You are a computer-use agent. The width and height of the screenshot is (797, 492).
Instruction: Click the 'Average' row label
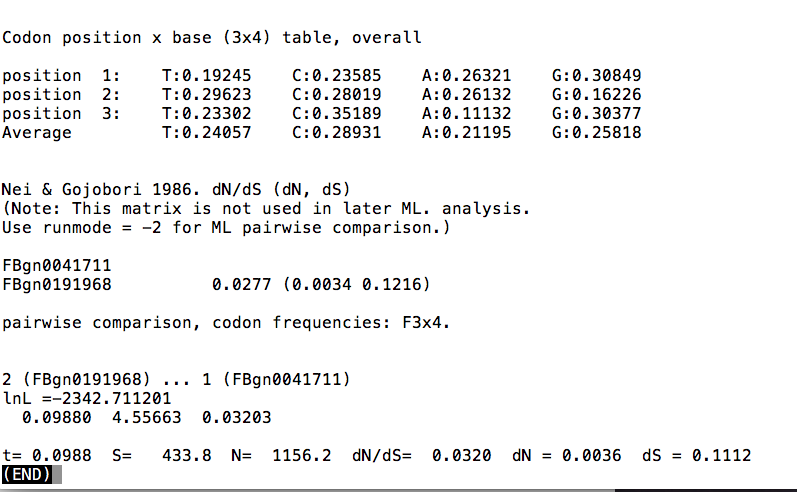click(x=37, y=133)
